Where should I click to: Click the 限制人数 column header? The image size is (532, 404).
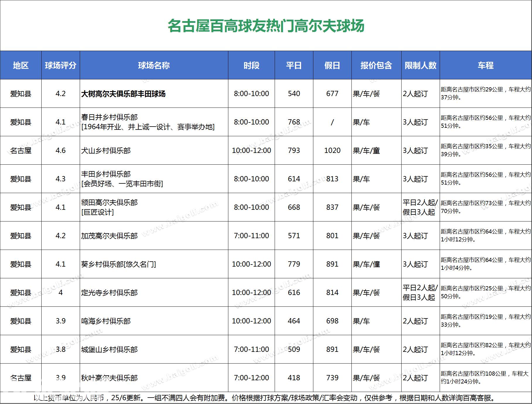click(420, 65)
